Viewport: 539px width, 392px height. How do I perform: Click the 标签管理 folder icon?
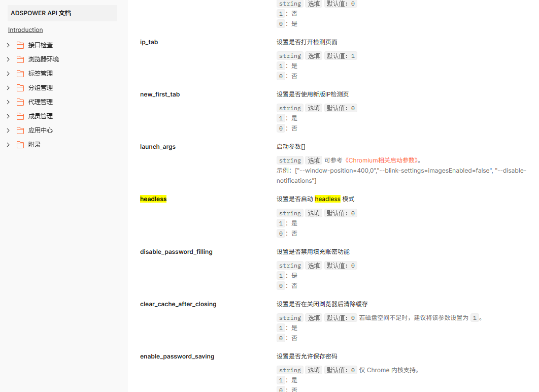pyautogui.click(x=20, y=74)
